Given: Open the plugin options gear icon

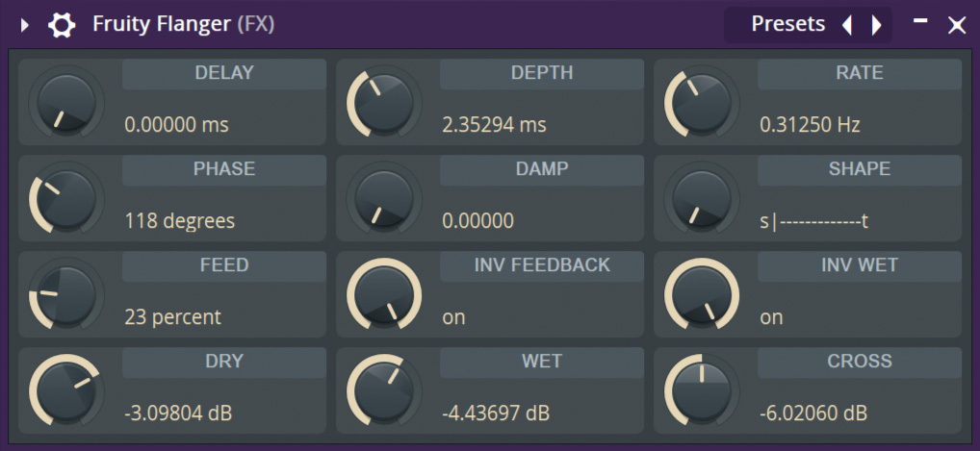Looking at the screenshot, I should click(62, 26).
